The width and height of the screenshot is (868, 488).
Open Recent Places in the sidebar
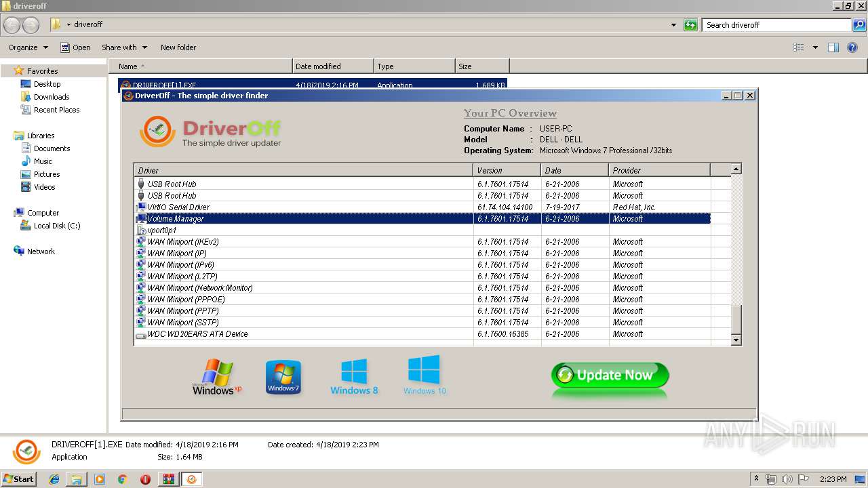tap(50, 110)
